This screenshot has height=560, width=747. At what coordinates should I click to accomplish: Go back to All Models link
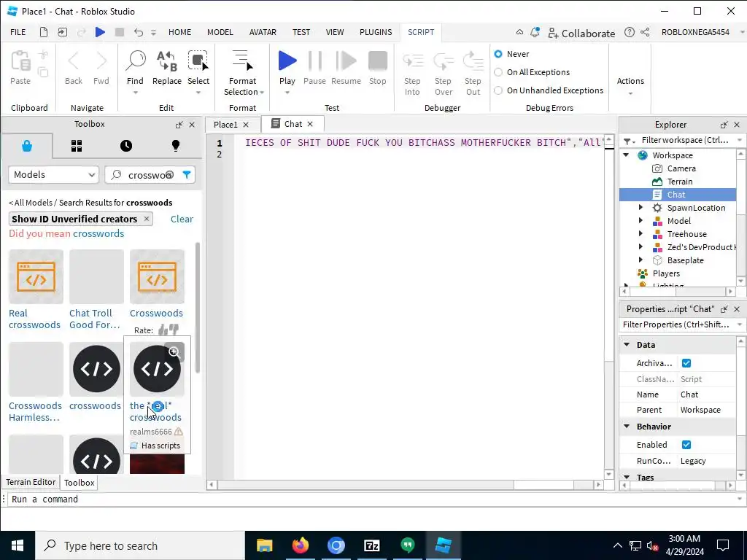(31, 203)
